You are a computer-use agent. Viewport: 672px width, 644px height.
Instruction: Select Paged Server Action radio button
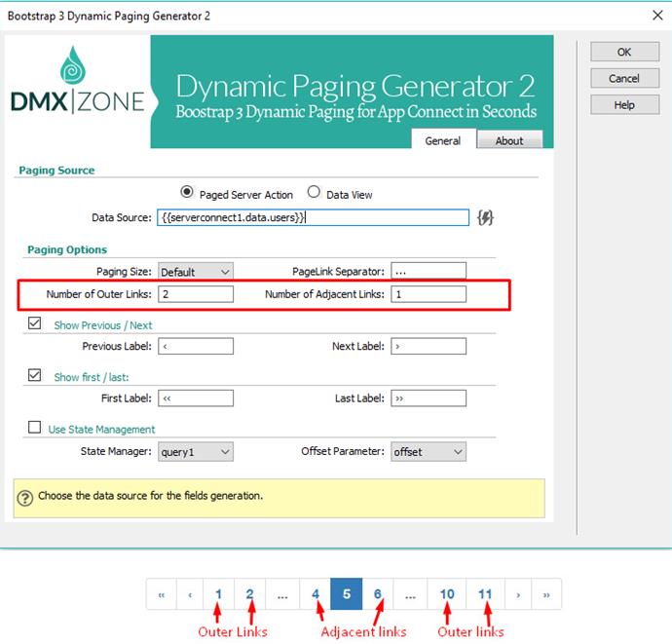click(187, 192)
